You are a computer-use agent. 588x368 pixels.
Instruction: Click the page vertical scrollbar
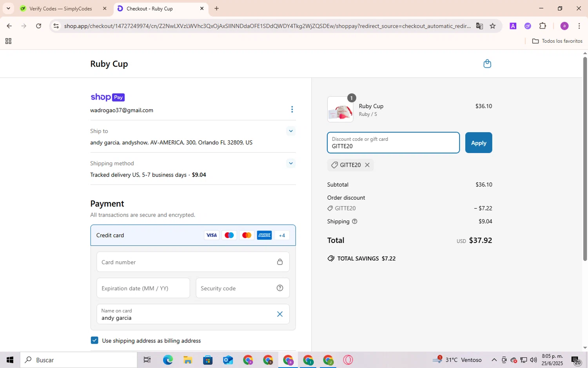pos(585,159)
